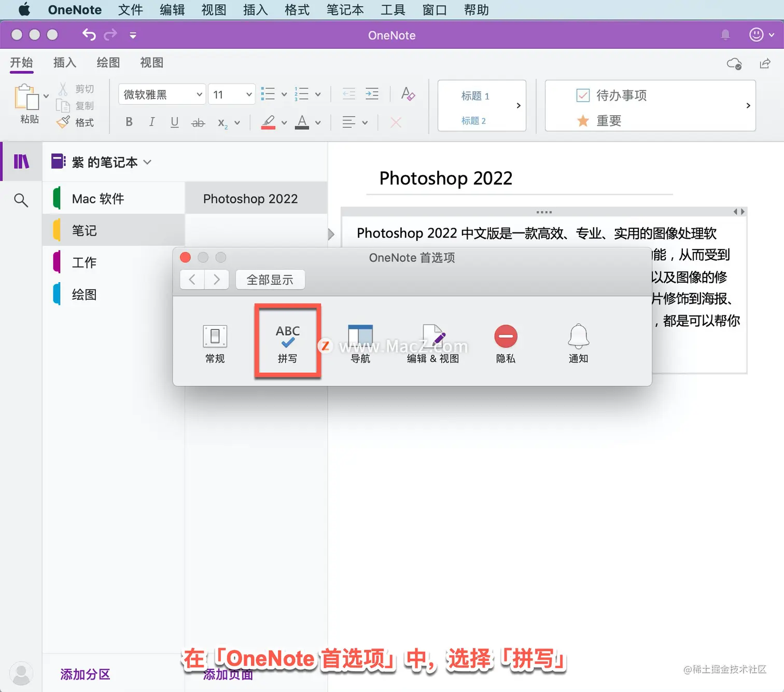Switch to the 插入 ribbon tab

(65, 63)
